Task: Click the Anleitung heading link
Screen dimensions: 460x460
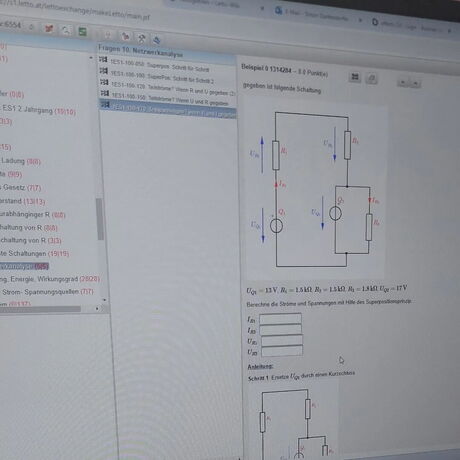Action: pos(260,366)
